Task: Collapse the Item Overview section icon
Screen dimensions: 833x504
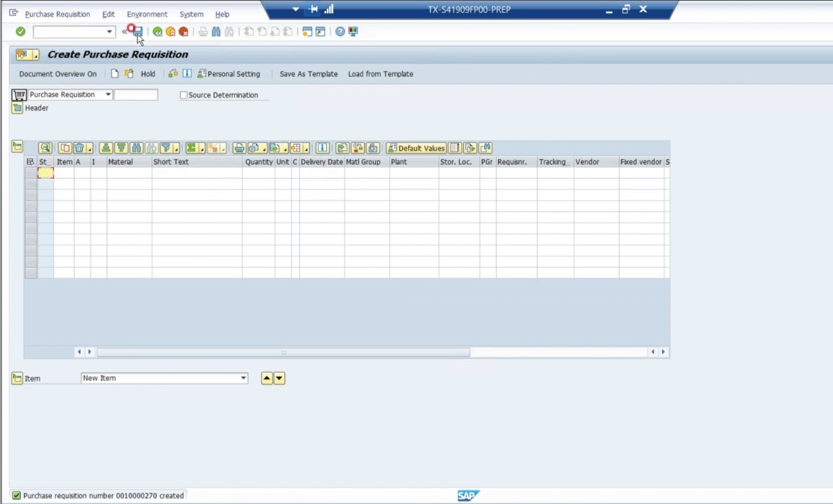Action: click(x=17, y=146)
